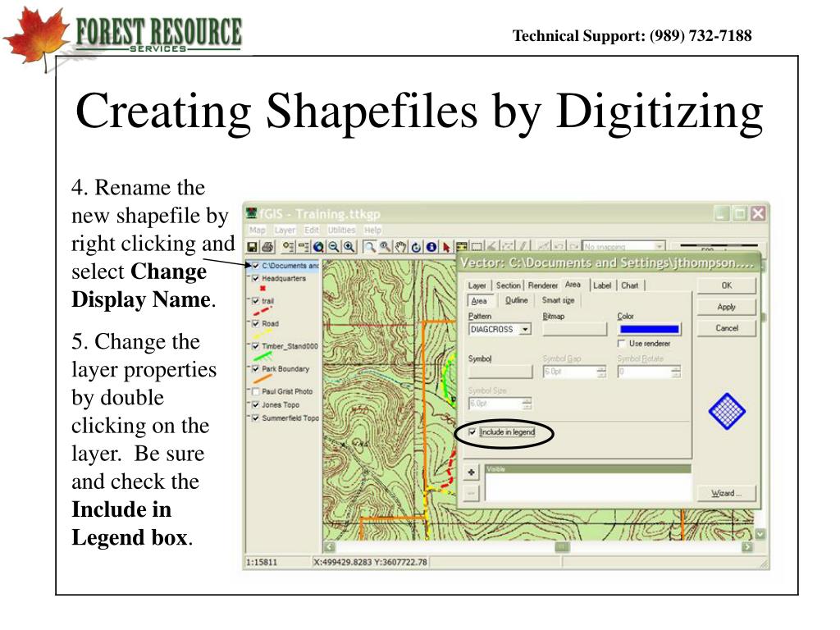Viewport: 840px width, 630px height.
Task: Click the Timber_Stand000 green legend symbol
Action: (262, 356)
